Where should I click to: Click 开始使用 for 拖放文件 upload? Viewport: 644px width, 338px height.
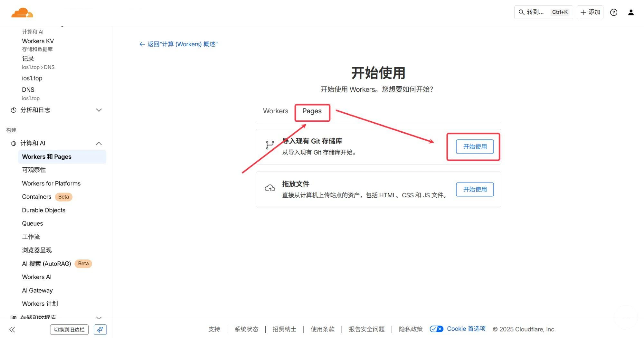[475, 189]
